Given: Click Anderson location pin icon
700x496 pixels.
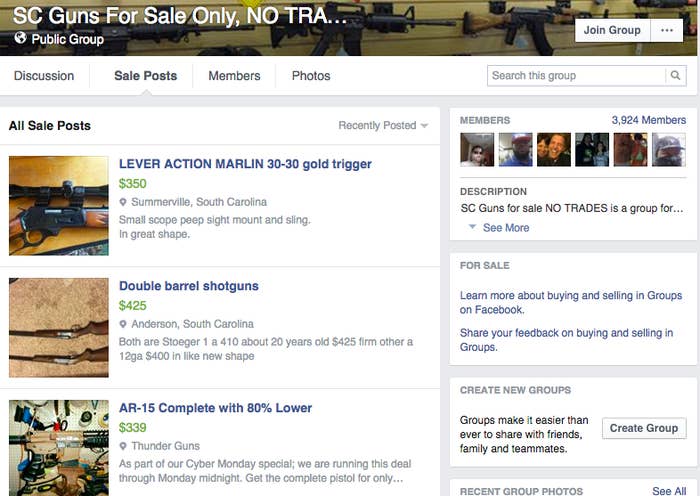Looking at the screenshot, I should 123,324.
